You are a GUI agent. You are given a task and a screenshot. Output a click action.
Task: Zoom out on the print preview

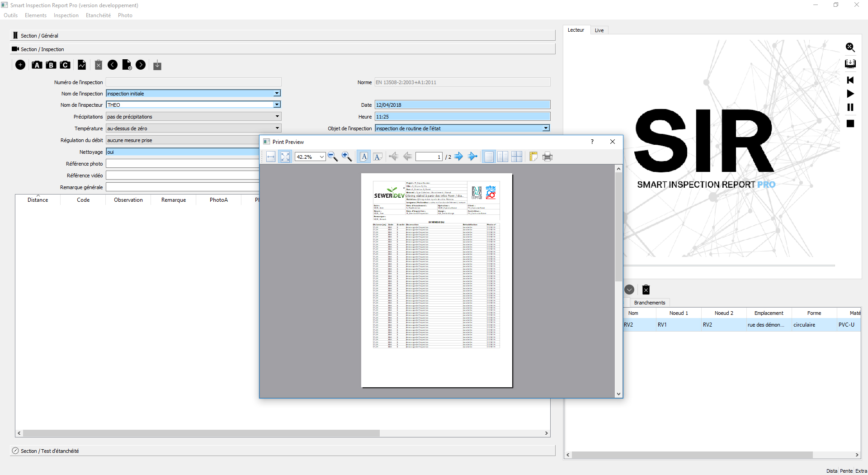pyautogui.click(x=333, y=157)
